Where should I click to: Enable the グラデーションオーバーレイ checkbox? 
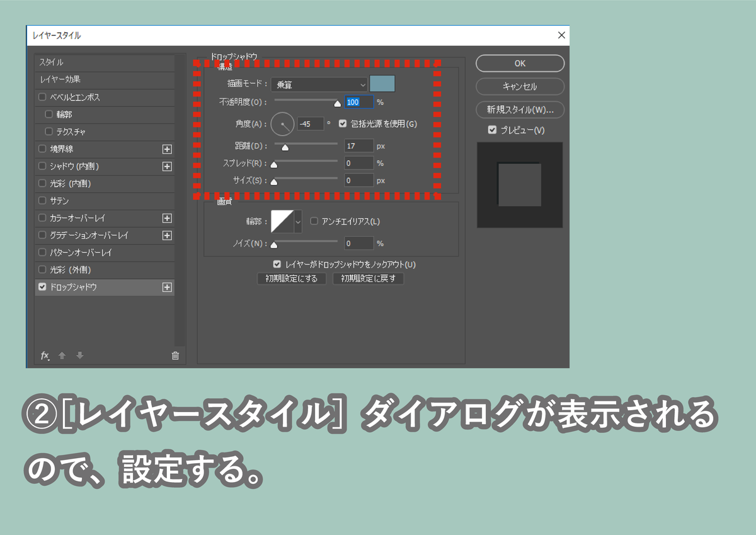click(42, 235)
